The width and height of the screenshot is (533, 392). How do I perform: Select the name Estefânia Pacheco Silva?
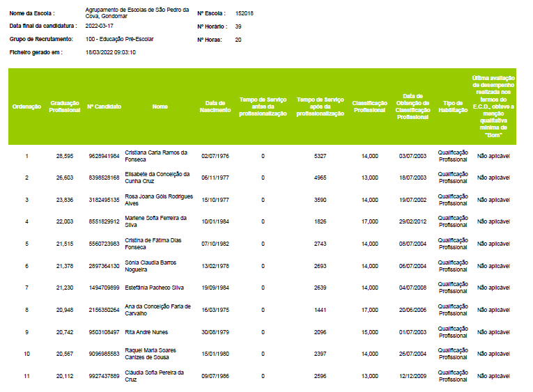coord(155,288)
